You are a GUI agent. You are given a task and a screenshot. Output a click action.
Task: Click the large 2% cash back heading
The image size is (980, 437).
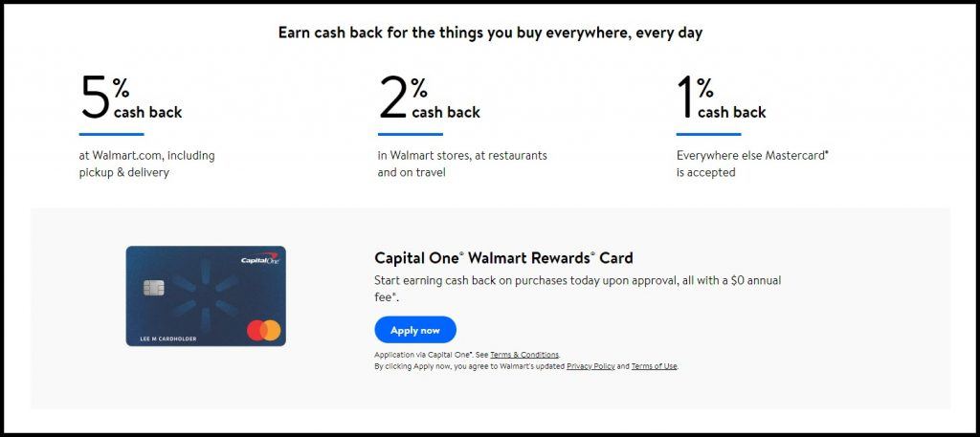coord(430,98)
